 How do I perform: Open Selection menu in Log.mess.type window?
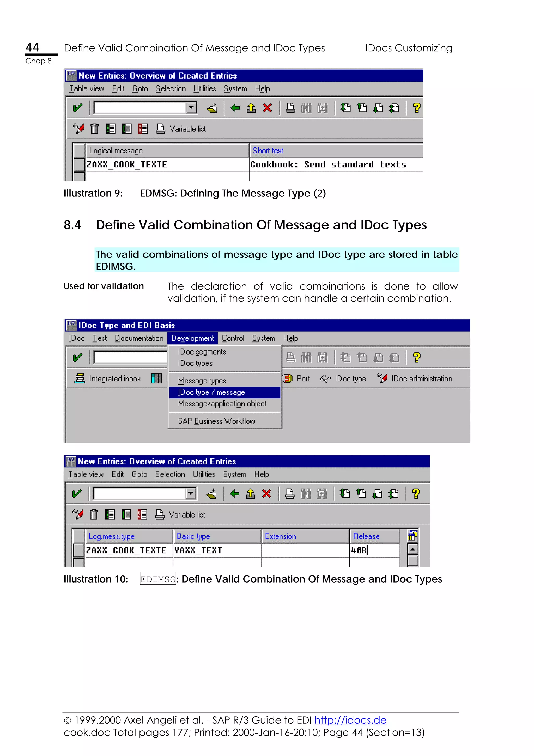click(170, 474)
